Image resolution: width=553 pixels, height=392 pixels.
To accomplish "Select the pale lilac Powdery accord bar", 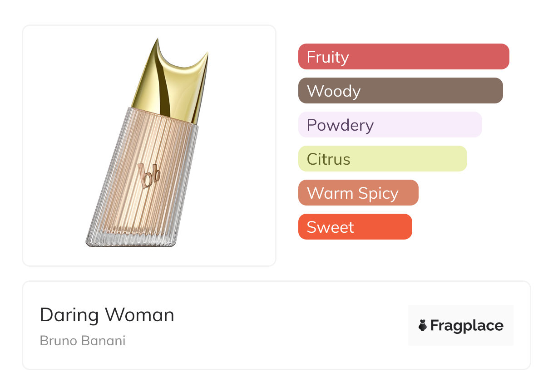I will point(390,125).
